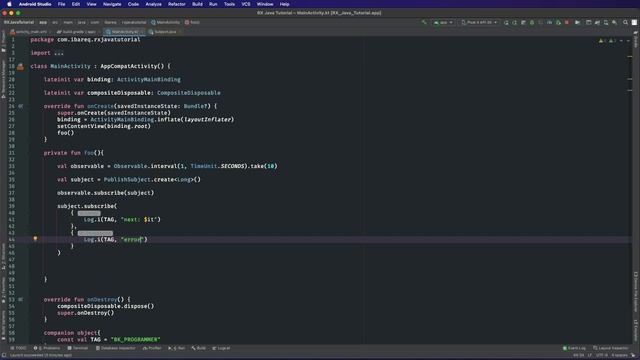Click Apply Changes and Restart Activity icon
The height and width of the screenshot is (360, 640).
tap(515, 22)
